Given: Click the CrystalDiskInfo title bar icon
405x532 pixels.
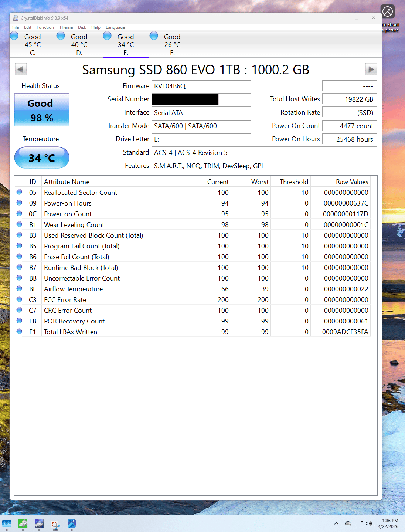Looking at the screenshot, I should tap(16, 18).
